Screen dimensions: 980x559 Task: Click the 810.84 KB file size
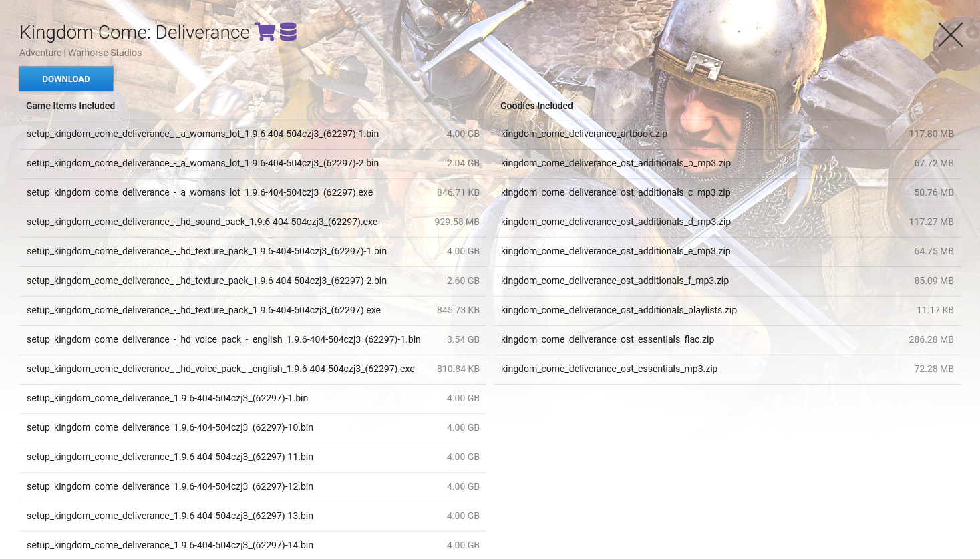click(x=458, y=369)
